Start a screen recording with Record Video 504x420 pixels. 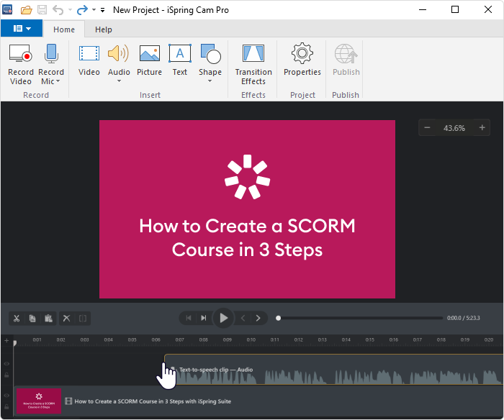[21, 65]
